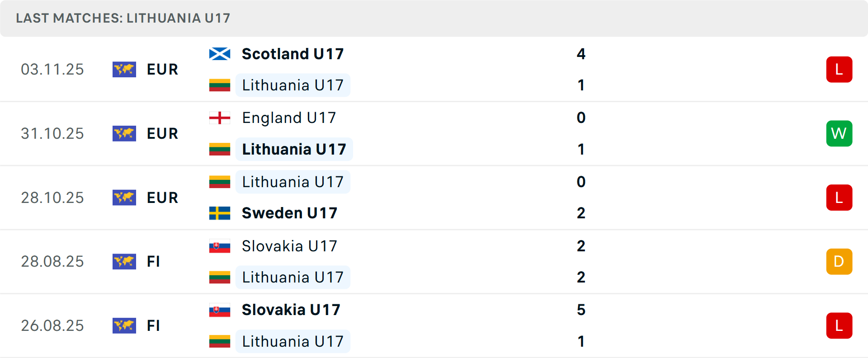Click the red L result indicator for 26.08.25
This screenshot has height=358, width=868.
point(840,325)
